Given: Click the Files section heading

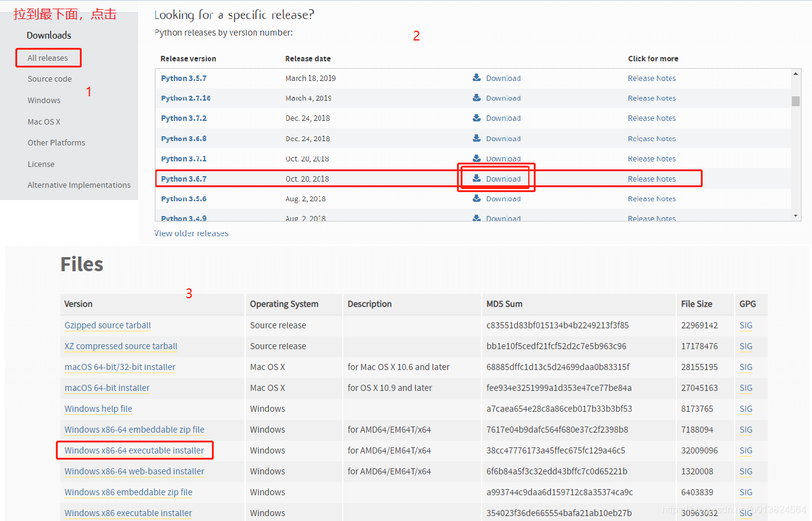Looking at the screenshot, I should (x=82, y=264).
